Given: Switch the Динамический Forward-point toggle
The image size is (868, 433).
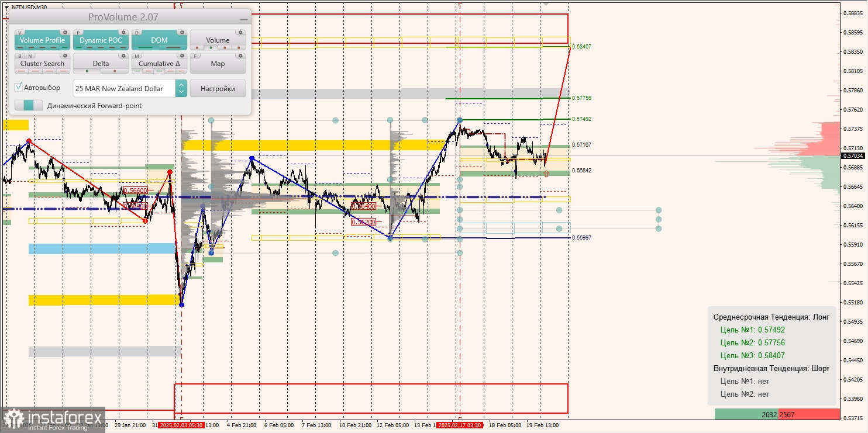Looking at the screenshot, I should [x=29, y=105].
